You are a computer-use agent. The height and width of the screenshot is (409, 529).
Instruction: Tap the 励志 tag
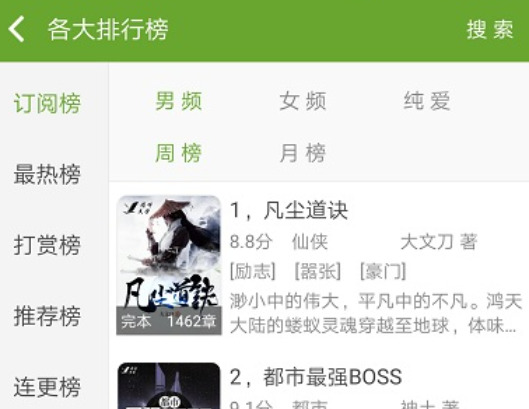pos(253,271)
